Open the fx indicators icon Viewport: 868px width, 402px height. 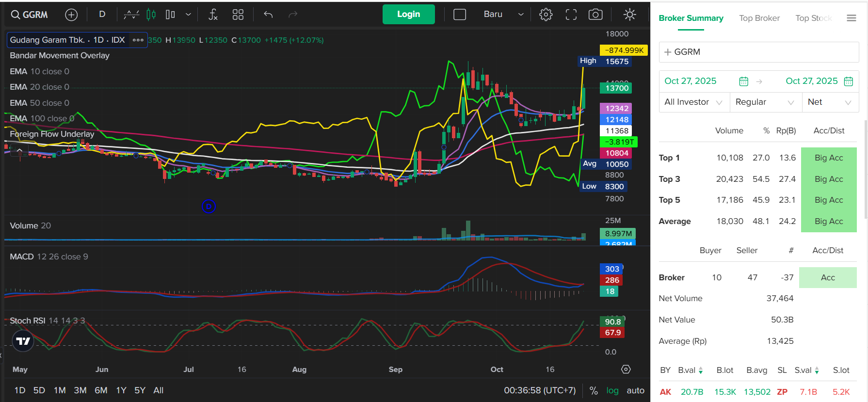pyautogui.click(x=213, y=15)
